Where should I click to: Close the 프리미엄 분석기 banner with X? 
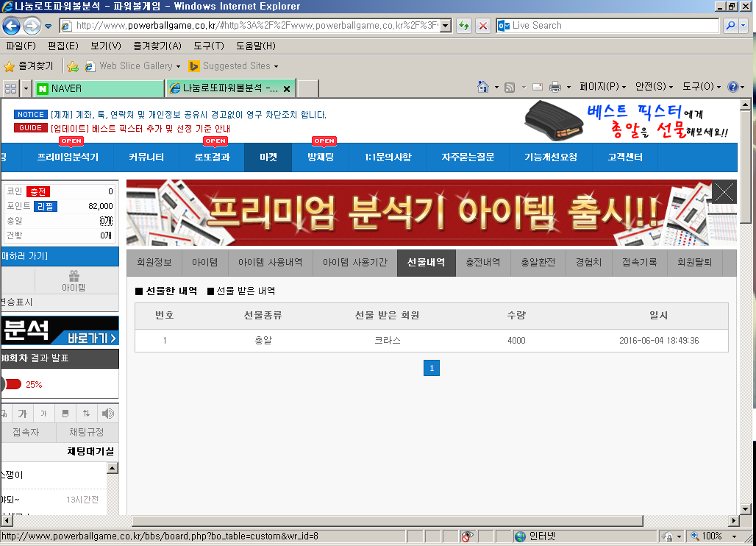pyautogui.click(x=724, y=192)
